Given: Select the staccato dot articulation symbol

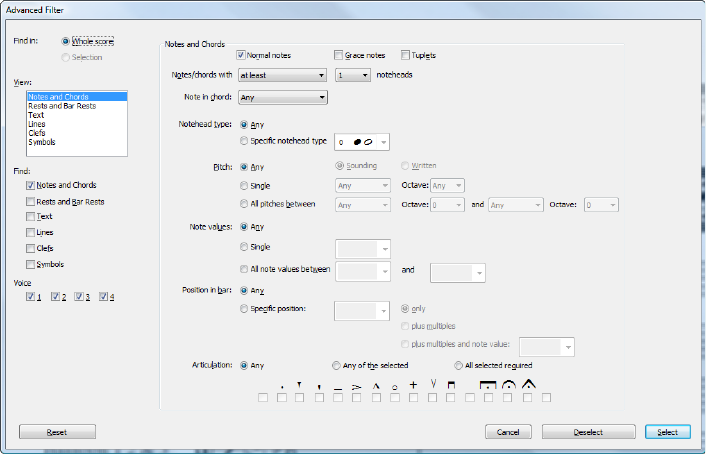Looking at the screenshot, I should click(x=282, y=387).
